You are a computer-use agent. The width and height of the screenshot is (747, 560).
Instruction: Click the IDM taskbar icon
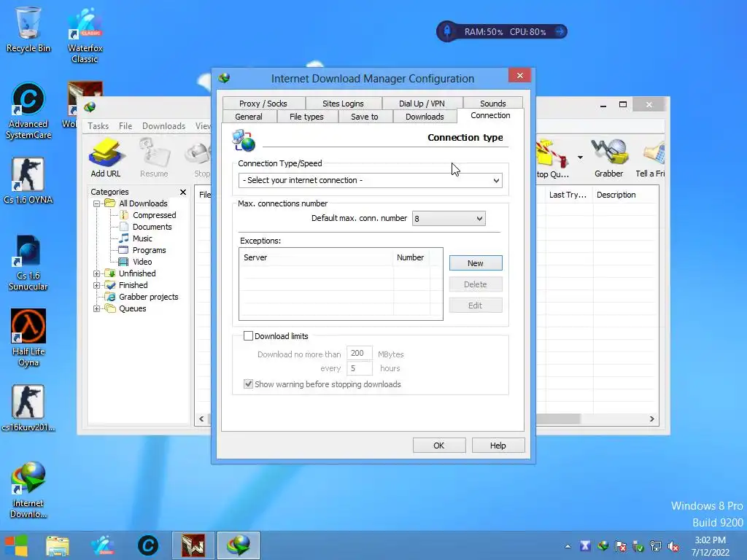tap(239, 545)
